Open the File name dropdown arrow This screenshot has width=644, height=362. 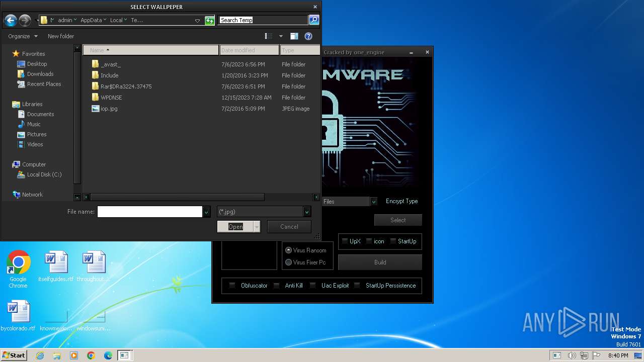click(x=206, y=212)
